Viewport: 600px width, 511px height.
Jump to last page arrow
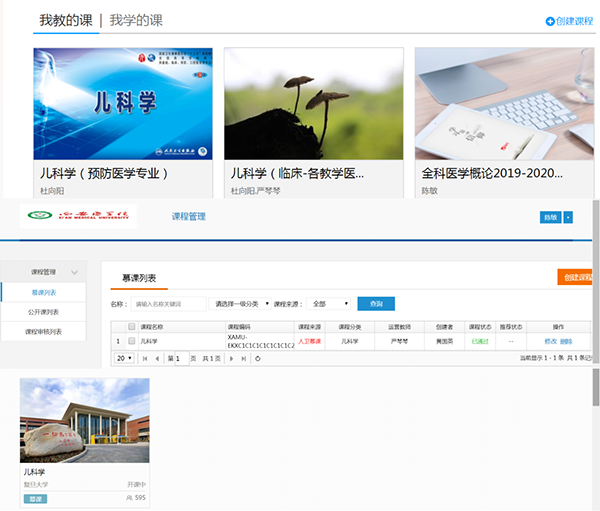pos(243,358)
